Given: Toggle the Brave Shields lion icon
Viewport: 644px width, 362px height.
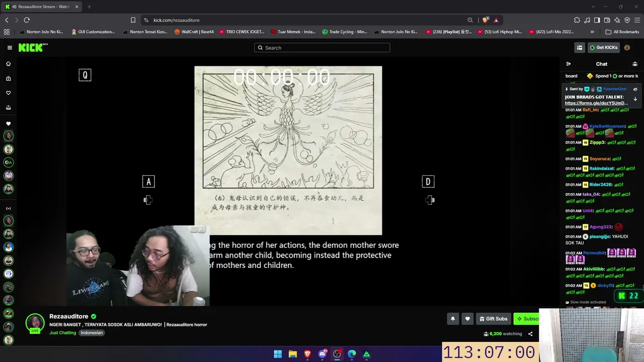Looking at the screenshot, I should tap(485, 20).
